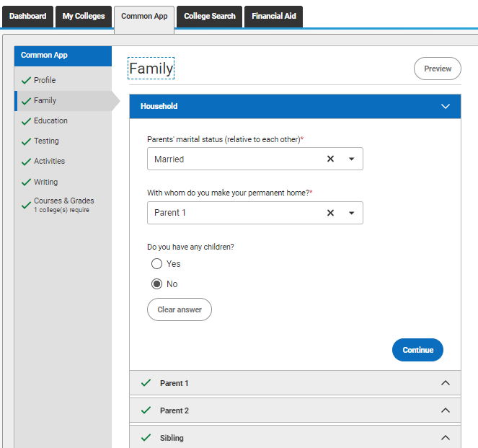The width and height of the screenshot is (478, 448).
Task: Switch to the College Search tab
Action: coord(209,17)
